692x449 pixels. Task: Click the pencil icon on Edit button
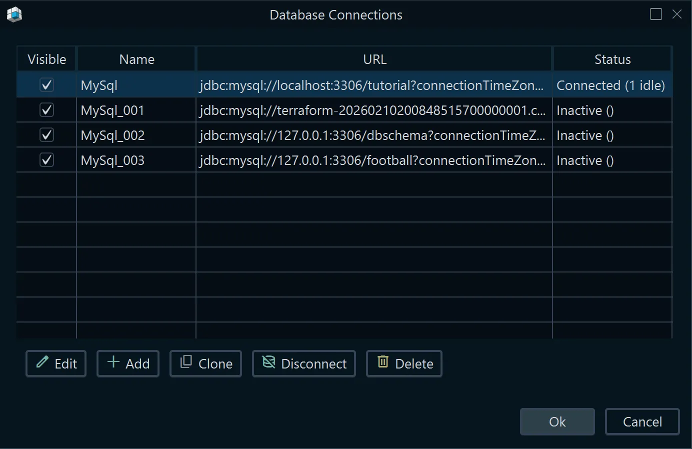[42, 362]
